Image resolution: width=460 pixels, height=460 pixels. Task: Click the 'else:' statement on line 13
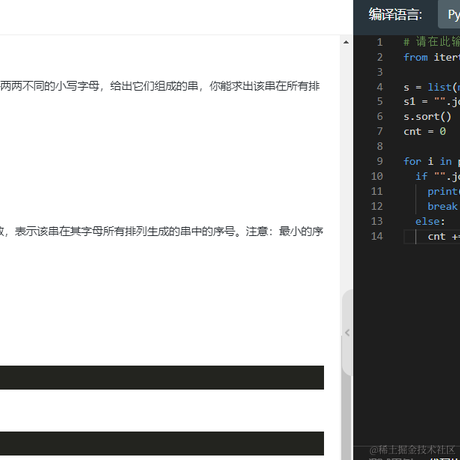[430, 221]
